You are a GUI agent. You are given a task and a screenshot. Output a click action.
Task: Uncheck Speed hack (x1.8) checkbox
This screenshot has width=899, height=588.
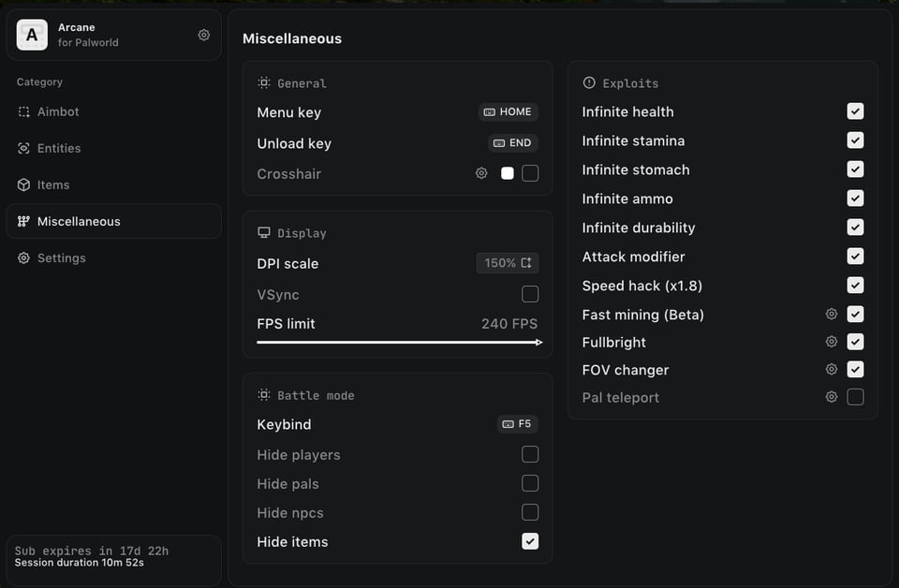[x=855, y=285]
